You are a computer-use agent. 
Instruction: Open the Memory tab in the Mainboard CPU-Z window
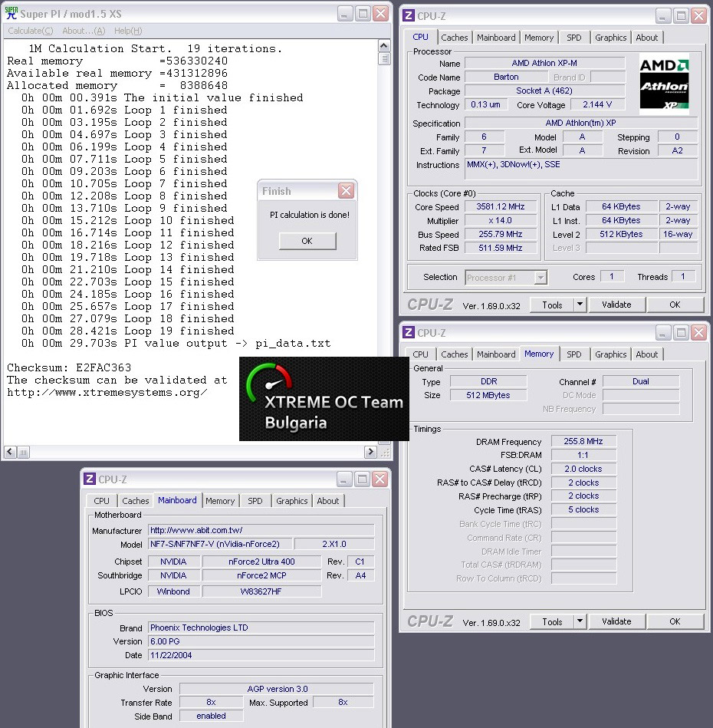coord(220,501)
